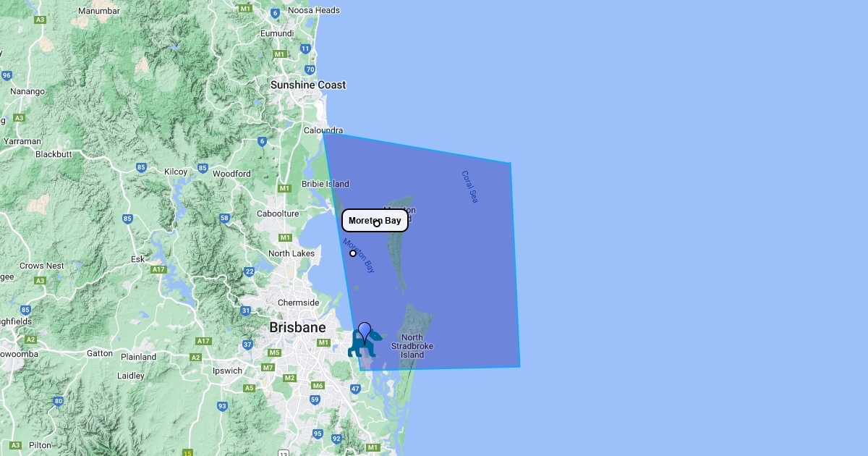The height and width of the screenshot is (456, 868).
Task: Open the Moreton Bay tooltip label
Action: pos(375,220)
